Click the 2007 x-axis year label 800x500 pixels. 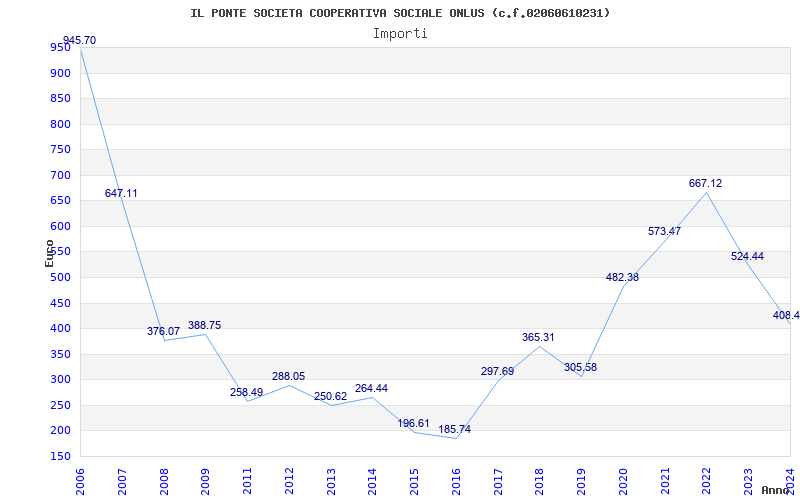coord(122,482)
